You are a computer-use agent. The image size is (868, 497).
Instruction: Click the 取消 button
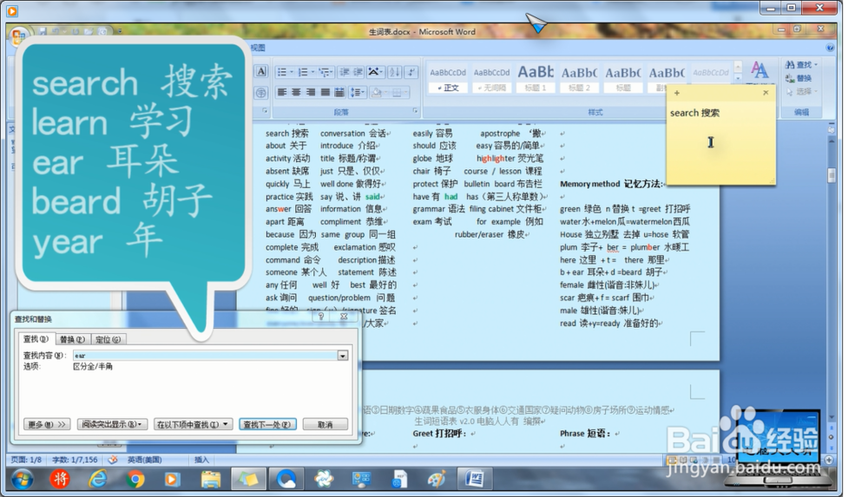(325, 424)
